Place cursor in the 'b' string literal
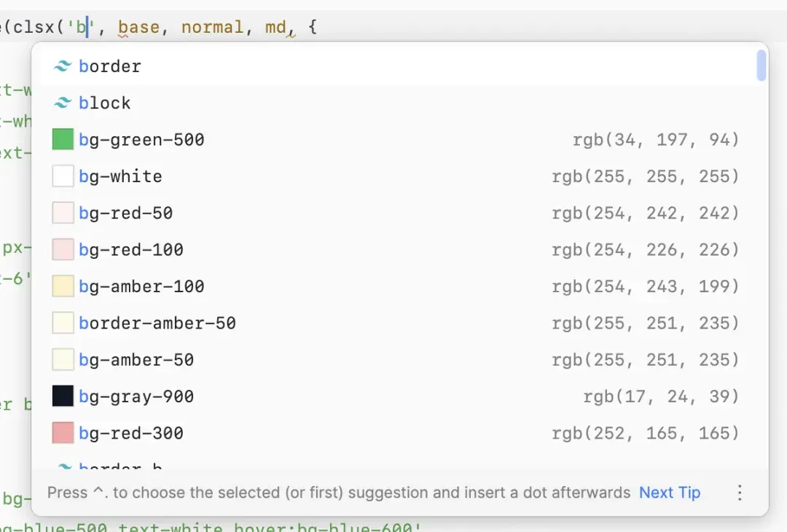Screen dimensions: 787x532 tap(82, 26)
